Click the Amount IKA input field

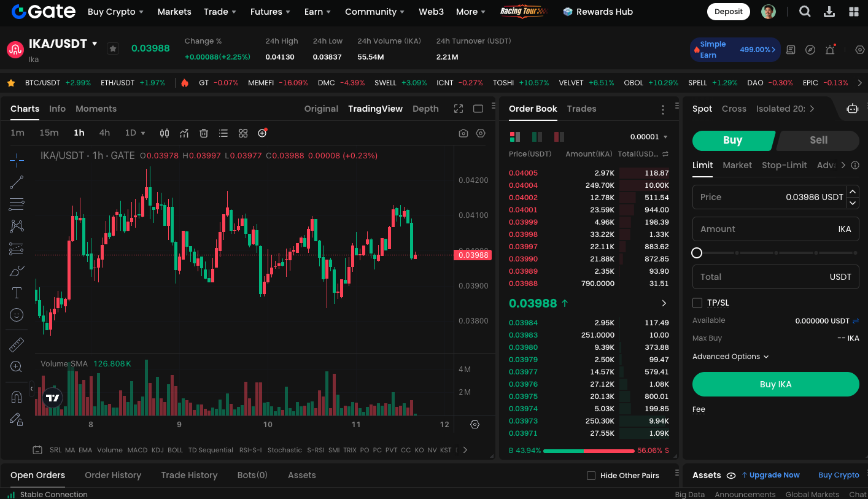coord(776,229)
